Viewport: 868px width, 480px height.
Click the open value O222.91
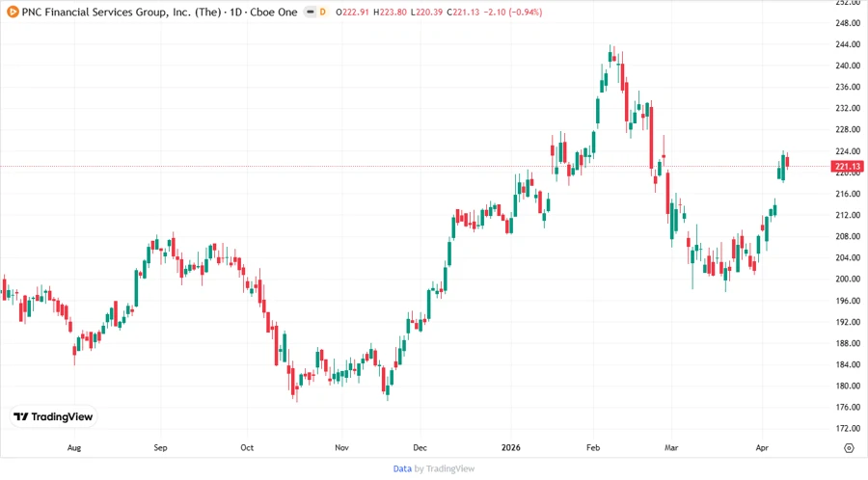point(352,12)
